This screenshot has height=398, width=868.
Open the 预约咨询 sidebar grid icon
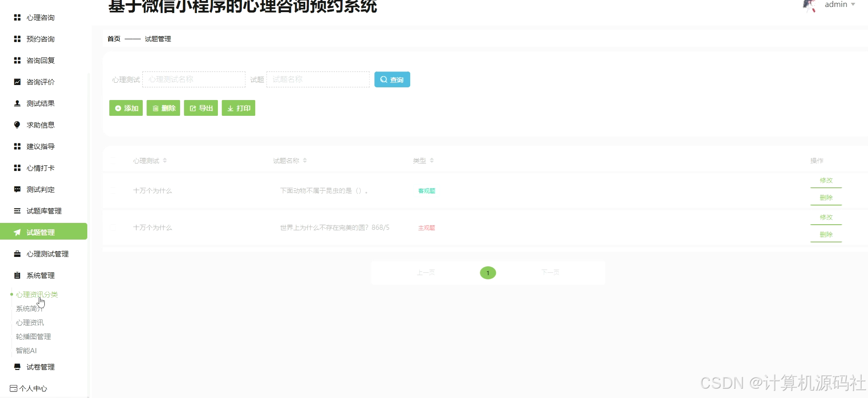pyautogui.click(x=17, y=39)
